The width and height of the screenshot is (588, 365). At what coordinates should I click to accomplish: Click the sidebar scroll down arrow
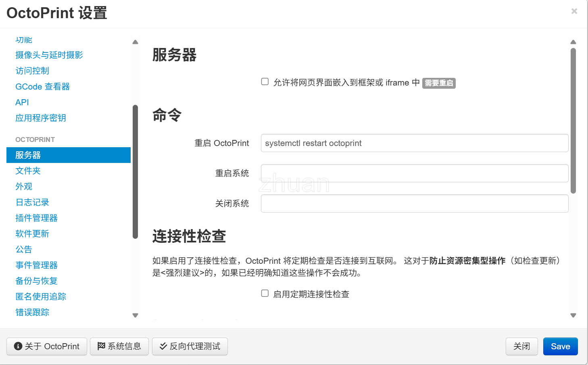136,315
